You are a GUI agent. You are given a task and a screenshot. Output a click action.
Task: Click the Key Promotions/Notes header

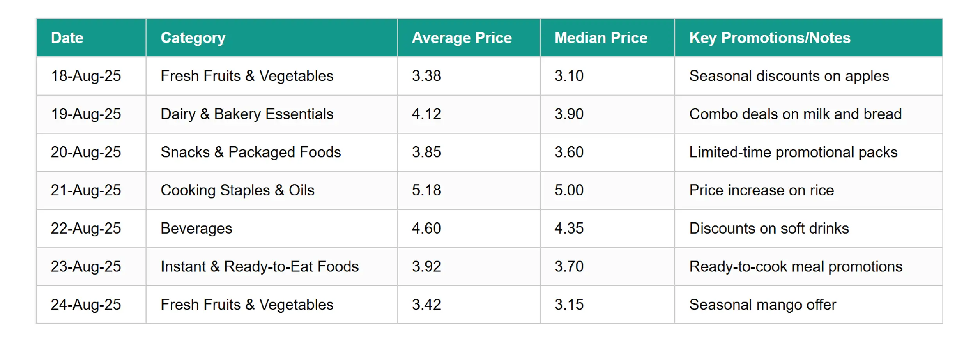coord(770,38)
